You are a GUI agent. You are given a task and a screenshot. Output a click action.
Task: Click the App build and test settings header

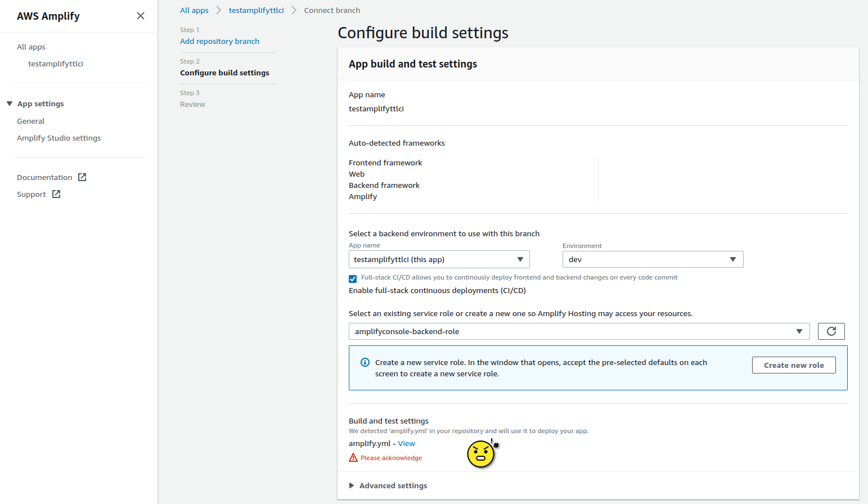click(x=413, y=64)
